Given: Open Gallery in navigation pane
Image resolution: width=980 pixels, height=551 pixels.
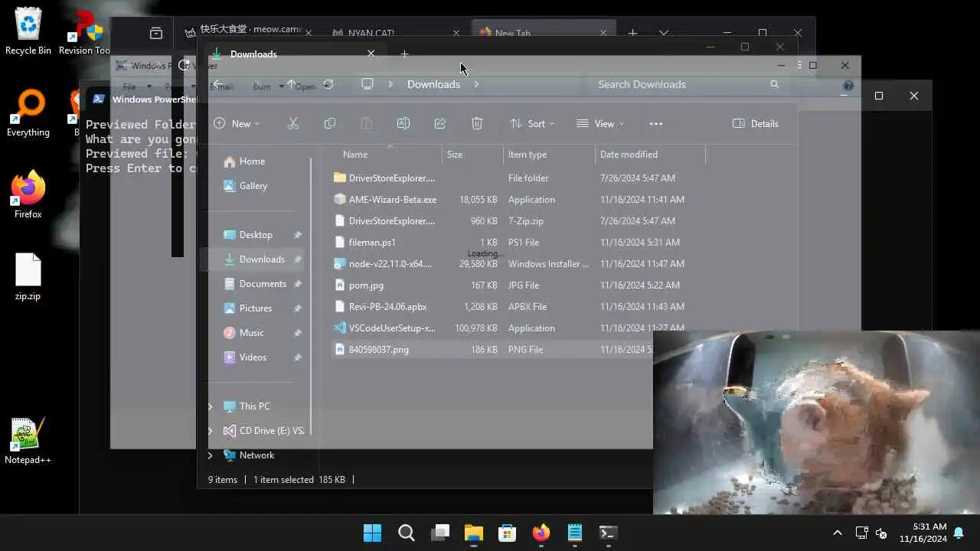Looking at the screenshot, I should tap(253, 186).
